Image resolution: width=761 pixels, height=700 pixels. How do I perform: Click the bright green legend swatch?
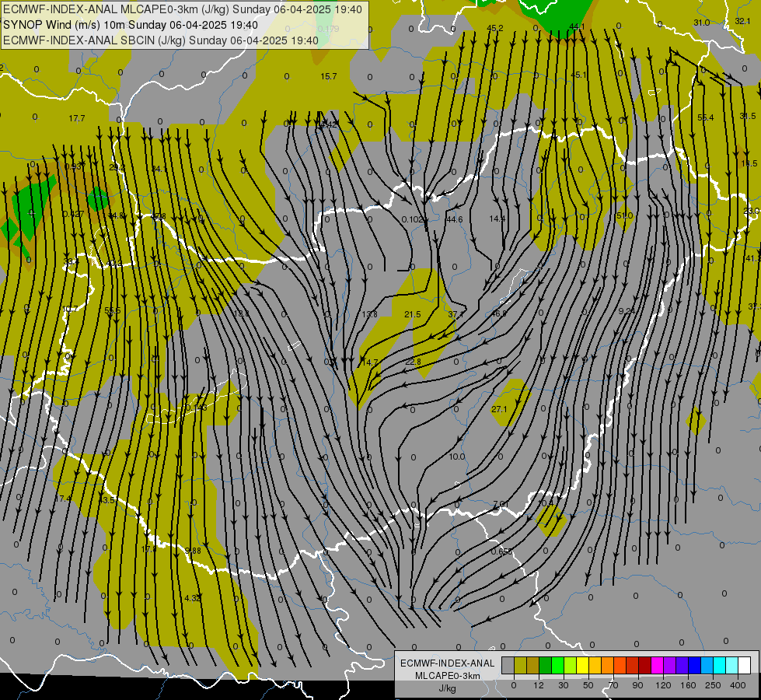(557, 665)
